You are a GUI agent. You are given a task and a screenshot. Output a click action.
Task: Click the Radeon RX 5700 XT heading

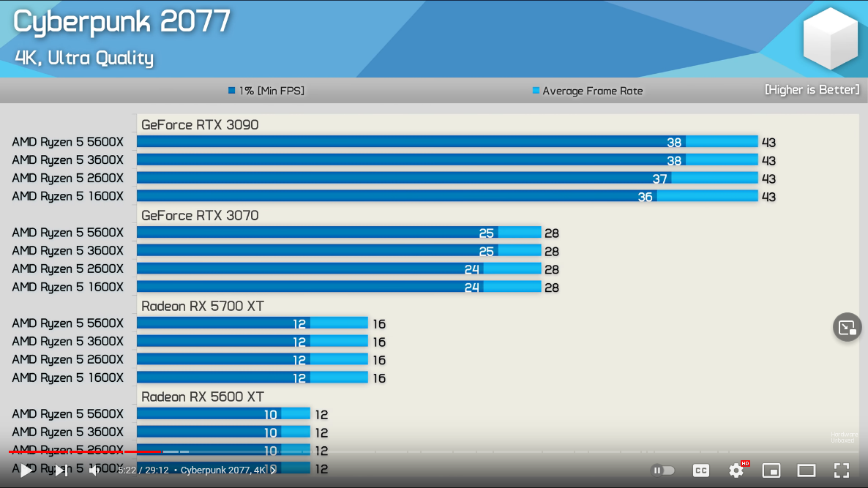coord(203,307)
